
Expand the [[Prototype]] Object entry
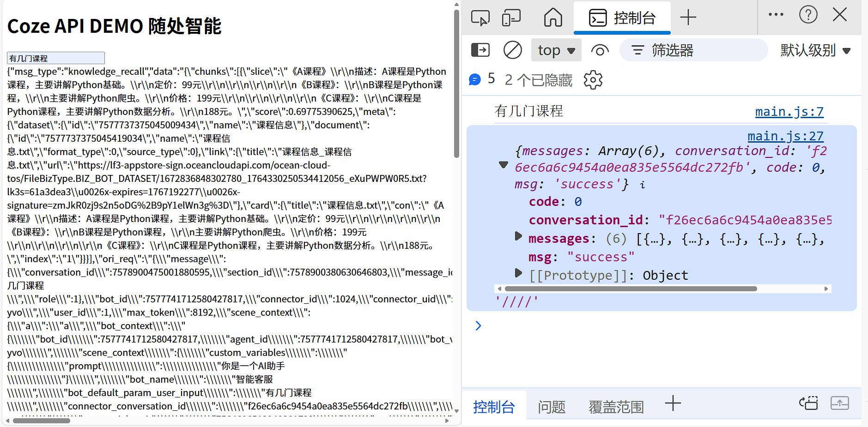pyautogui.click(x=518, y=273)
